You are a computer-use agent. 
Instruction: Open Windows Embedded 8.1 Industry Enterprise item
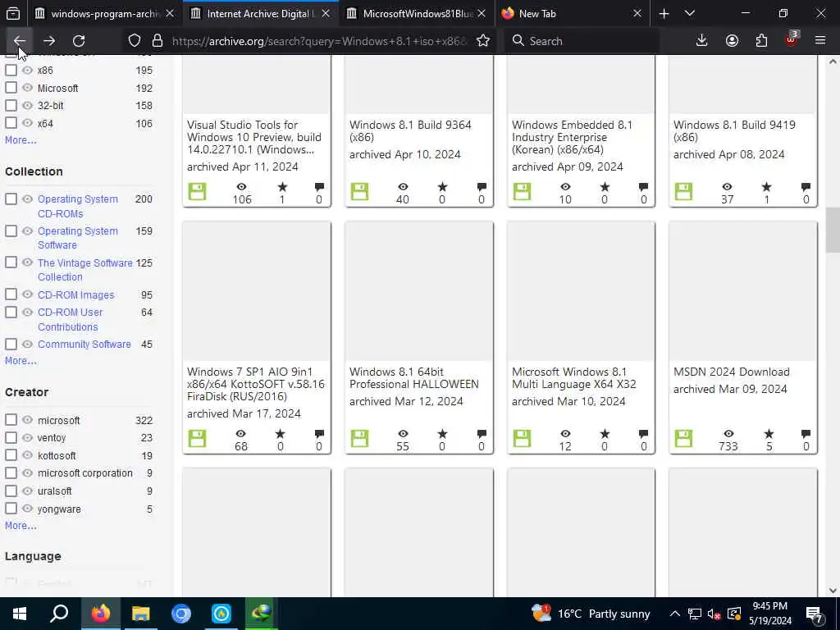[572, 137]
